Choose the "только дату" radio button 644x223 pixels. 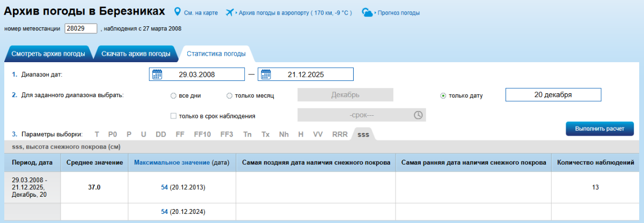[443, 95]
